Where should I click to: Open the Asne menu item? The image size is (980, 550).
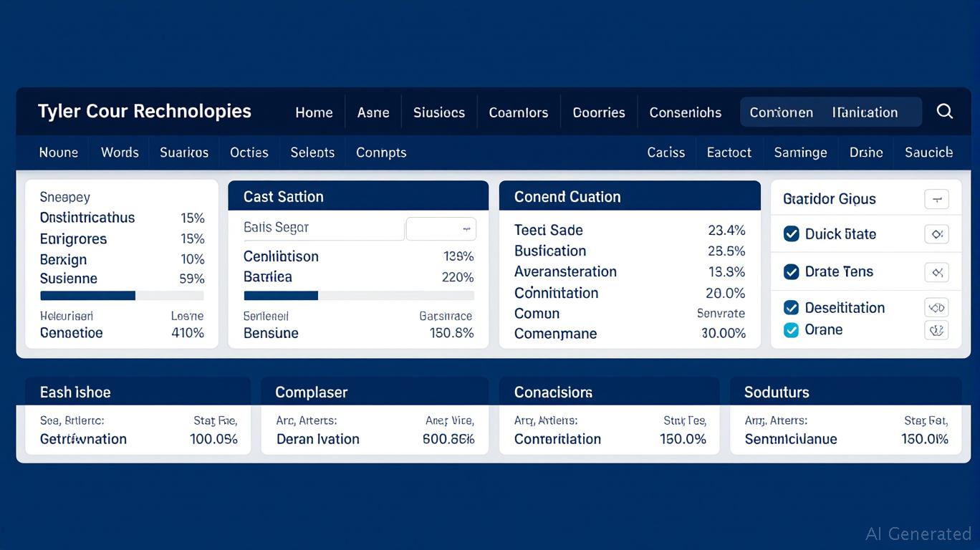coord(373,112)
